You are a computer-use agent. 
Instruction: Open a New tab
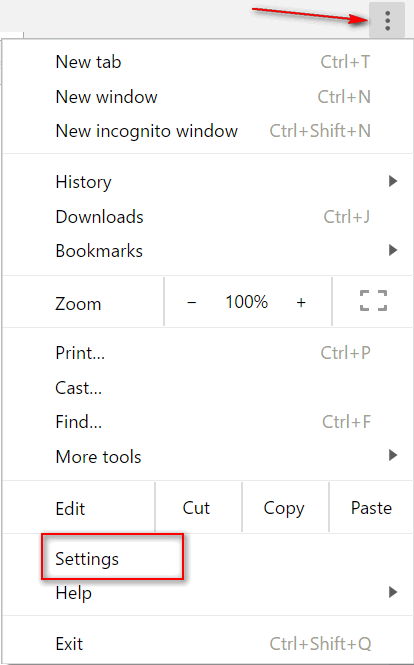(x=208, y=62)
